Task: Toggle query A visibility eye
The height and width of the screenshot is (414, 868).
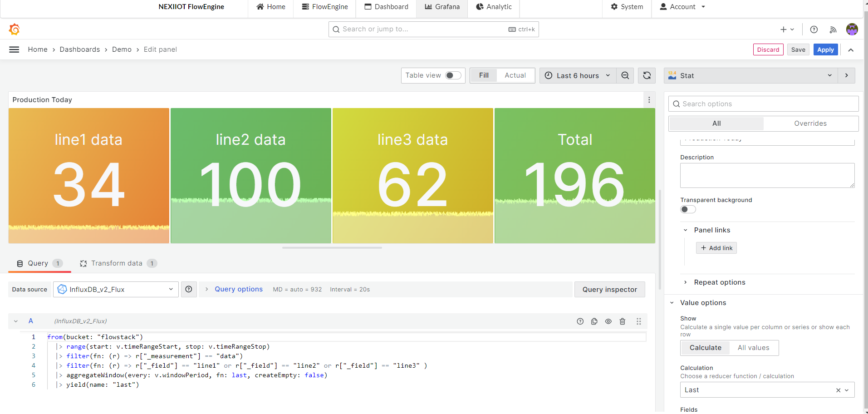Action: tap(608, 321)
